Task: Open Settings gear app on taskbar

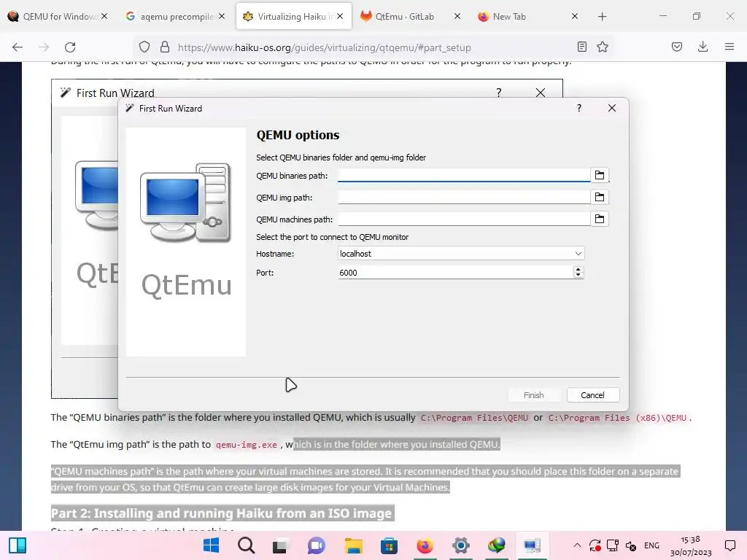Action: (461, 545)
